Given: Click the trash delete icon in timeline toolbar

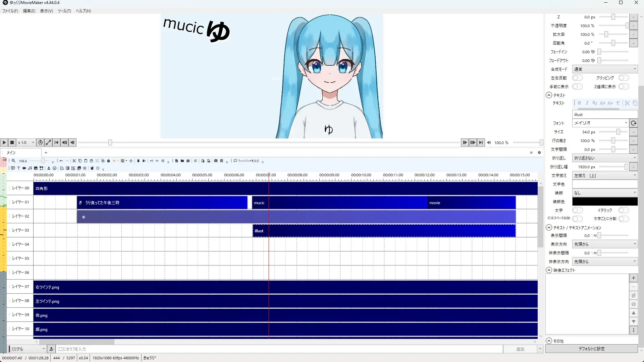Looking at the screenshot, I should coord(138,161).
